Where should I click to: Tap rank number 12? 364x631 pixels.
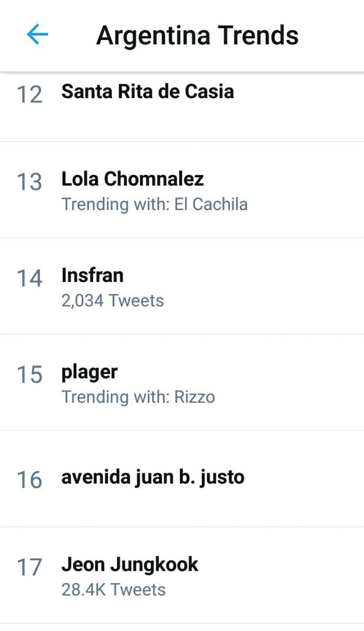30,94
